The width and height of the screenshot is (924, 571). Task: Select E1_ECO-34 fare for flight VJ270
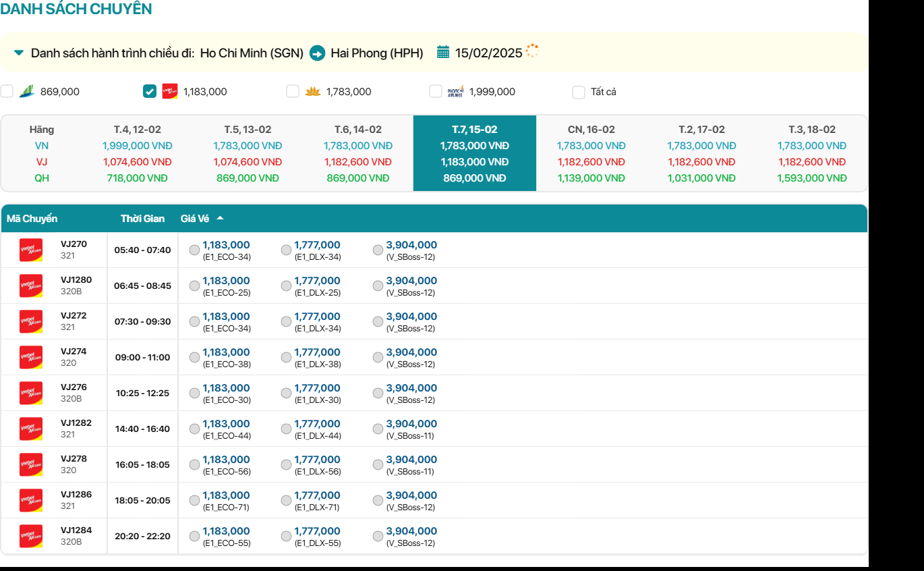(x=195, y=250)
